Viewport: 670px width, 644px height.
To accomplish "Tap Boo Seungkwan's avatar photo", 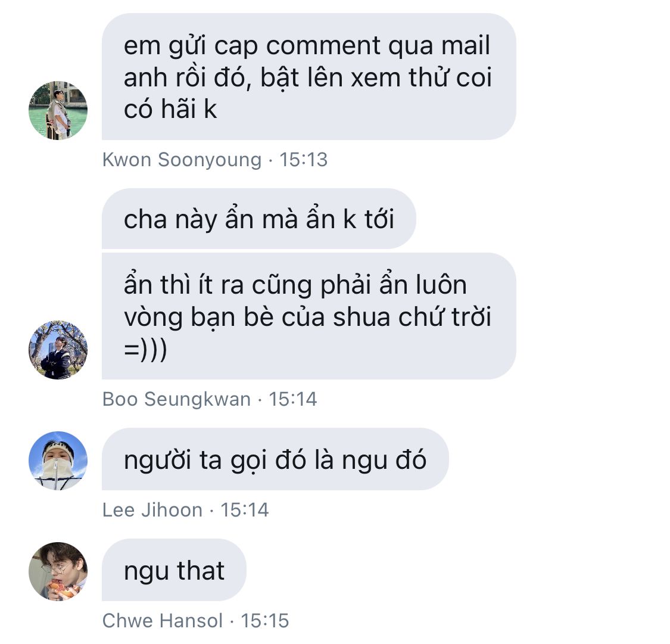I will click(58, 350).
